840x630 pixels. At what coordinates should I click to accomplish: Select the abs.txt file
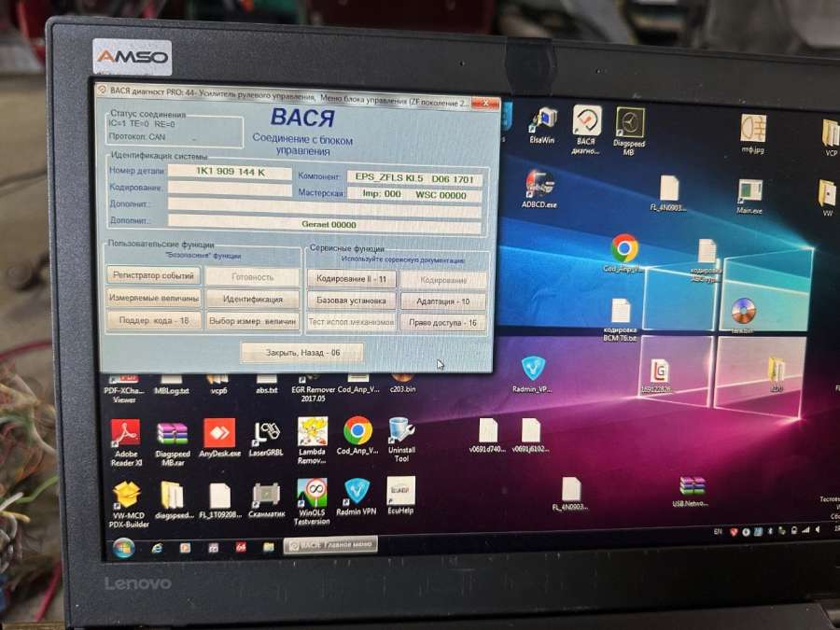pos(266,385)
